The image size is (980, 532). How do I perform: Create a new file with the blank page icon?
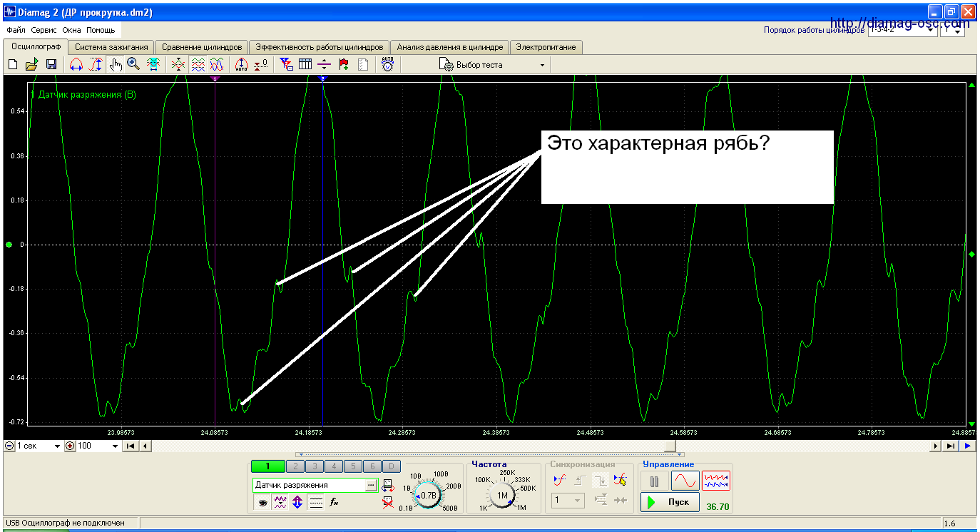13,65
